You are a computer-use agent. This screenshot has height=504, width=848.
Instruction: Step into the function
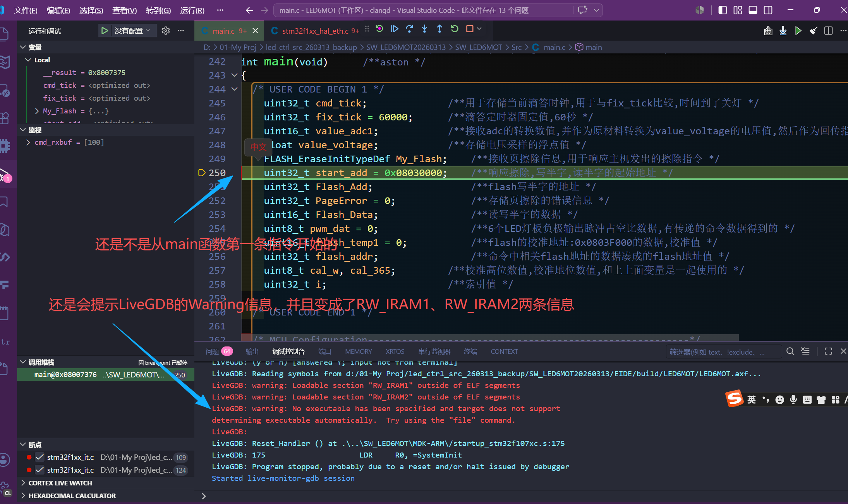pos(425,29)
